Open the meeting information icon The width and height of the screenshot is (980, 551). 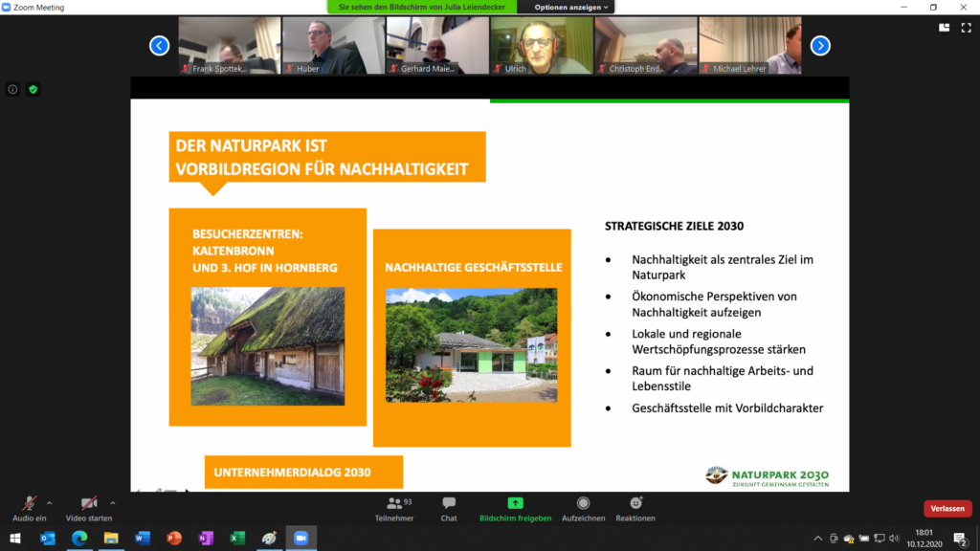[11, 89]
